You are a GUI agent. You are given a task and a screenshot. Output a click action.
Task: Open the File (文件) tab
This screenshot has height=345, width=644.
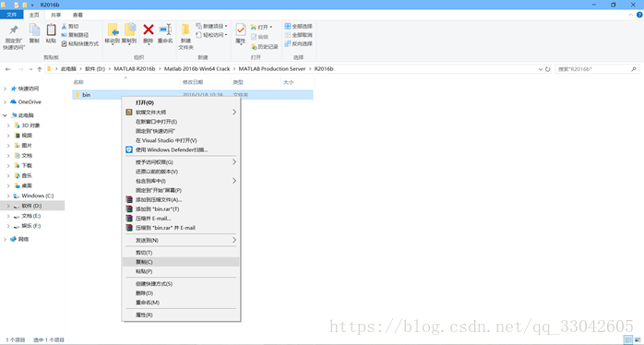11,15
